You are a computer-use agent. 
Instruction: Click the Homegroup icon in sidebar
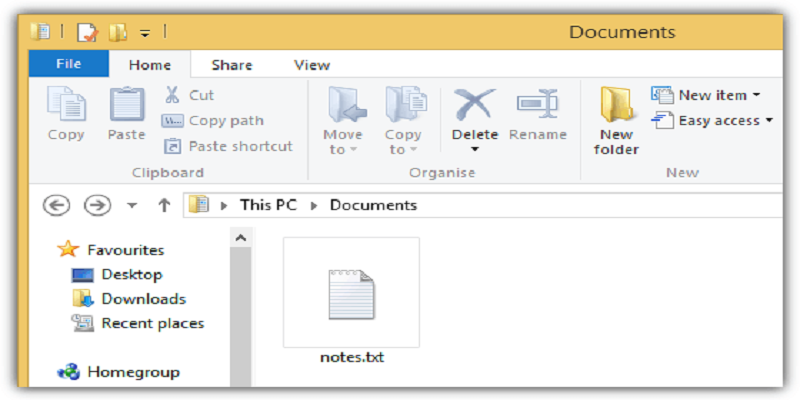tap(68, 372)
